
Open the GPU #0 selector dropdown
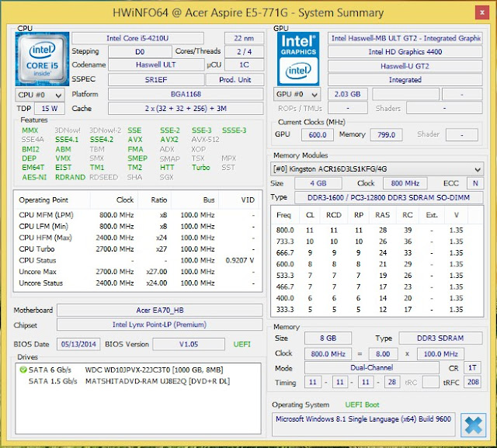(x=297, y=95)
